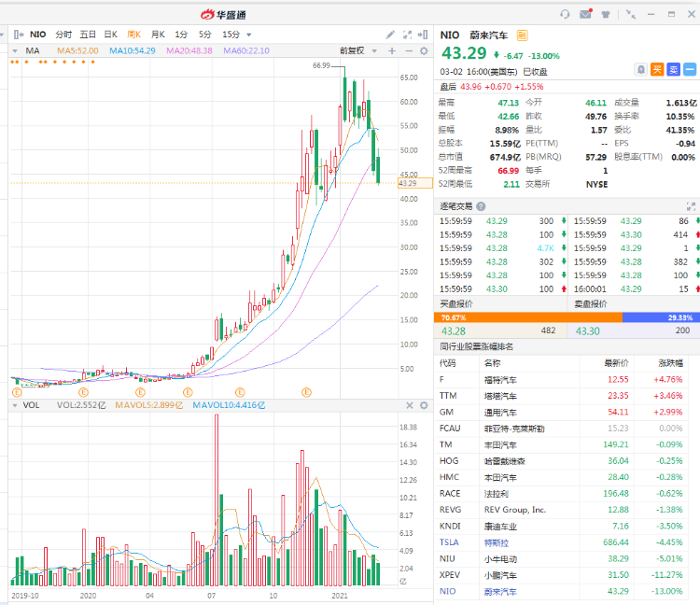The width and height of the screenshot is (700, 605).
Task: Switch to 1分 one-minute chart
Action: point(181,35)
